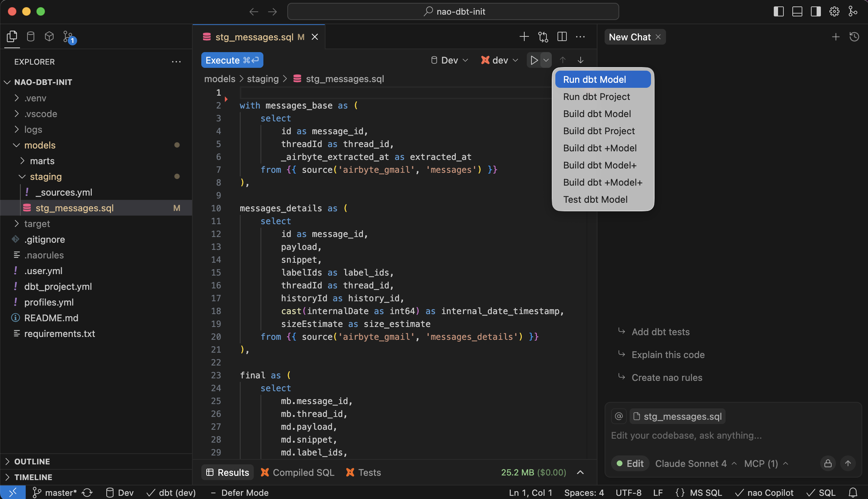This screenshot has width=868, height=499.
Task: Open source control view with badge
Action: coord(68,37)
